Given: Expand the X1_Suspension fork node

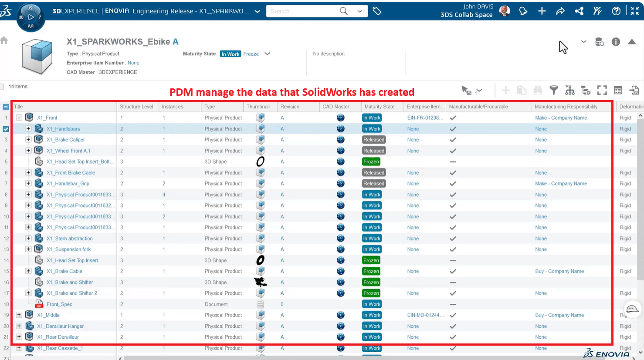Looking at the screenshot, I should pos(28,249).
